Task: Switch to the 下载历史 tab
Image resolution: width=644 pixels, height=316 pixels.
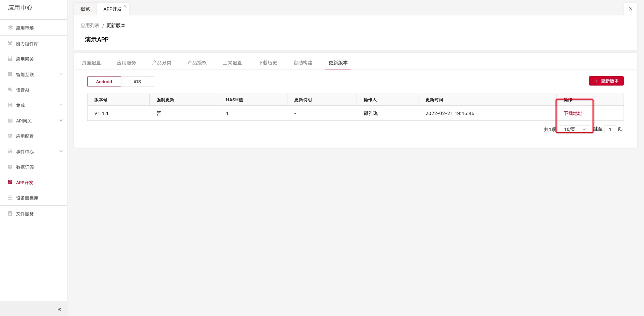Action: [x=267, y=63]
